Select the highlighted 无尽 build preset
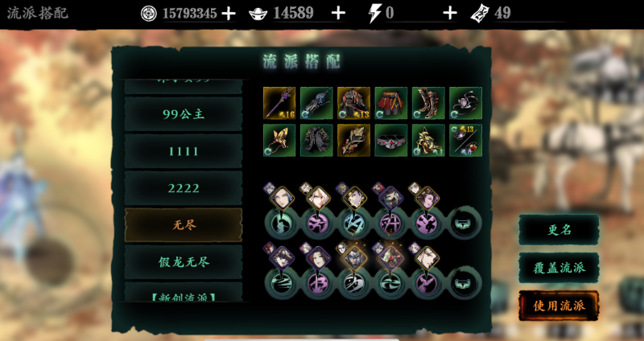The width and height of the screenshot is (644, 341). click(184, 225)
